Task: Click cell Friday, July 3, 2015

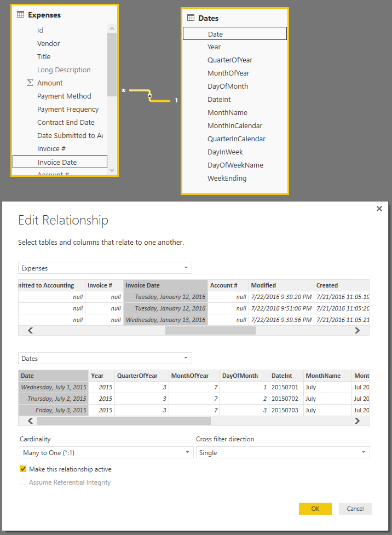Action: (x=53, y=410)
